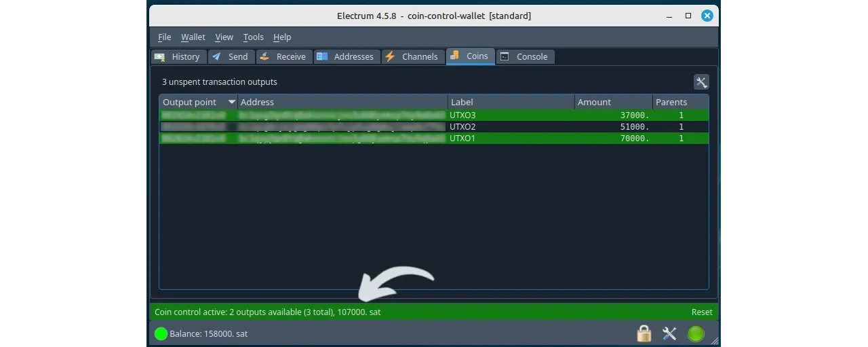Expand the Output point column dropdown arrow
This screenshot has height=347, width=868.
pyautogui.click(x=231, y=102)
